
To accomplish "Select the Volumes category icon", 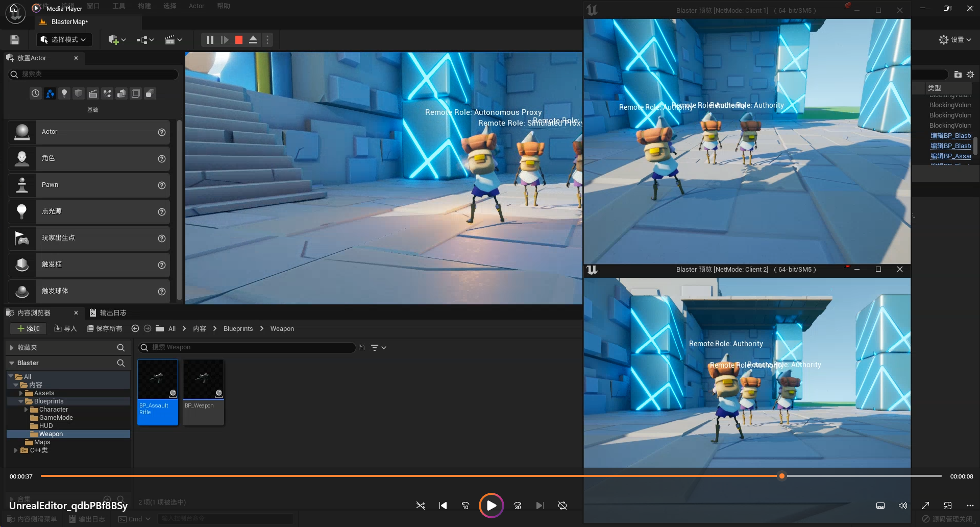I will point(136,93).
